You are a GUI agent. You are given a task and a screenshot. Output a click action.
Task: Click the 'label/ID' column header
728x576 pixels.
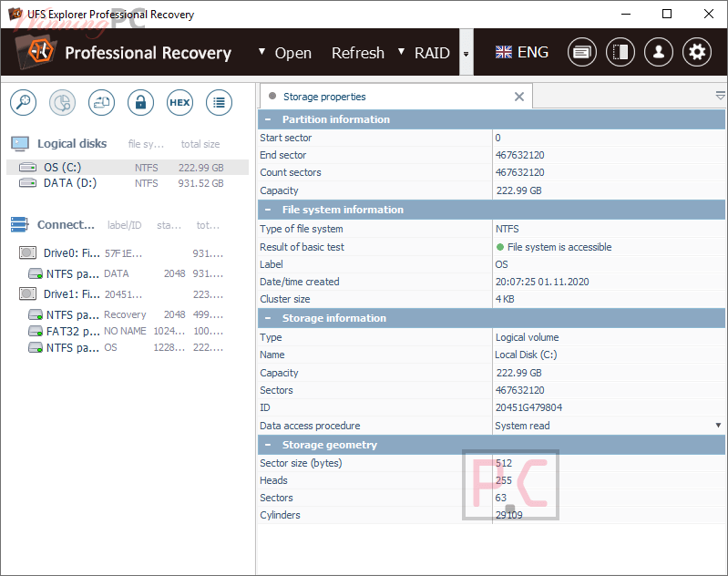pos(125,225)
